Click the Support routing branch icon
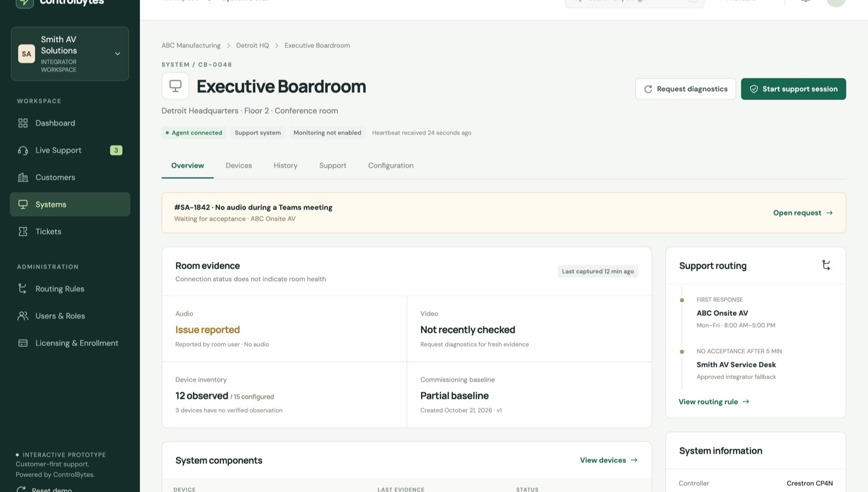The height and width of the screenshot is (492, 868). pyautogui.click(x=826, y=265)
